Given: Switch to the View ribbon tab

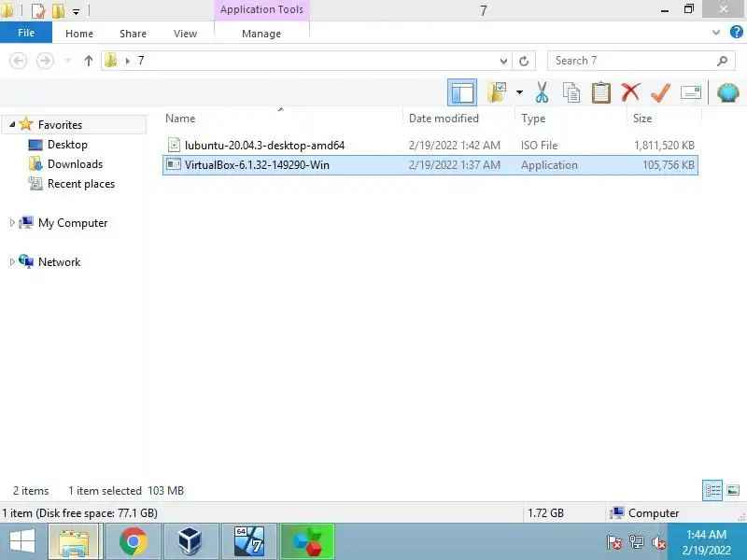Looking at the screenshot, I should point(185,34).
